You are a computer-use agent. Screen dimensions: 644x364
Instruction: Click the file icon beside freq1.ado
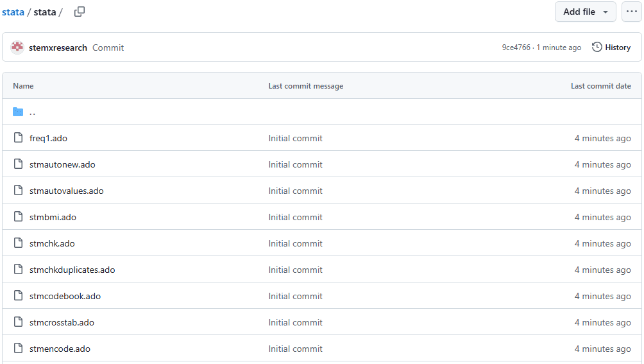18,138
